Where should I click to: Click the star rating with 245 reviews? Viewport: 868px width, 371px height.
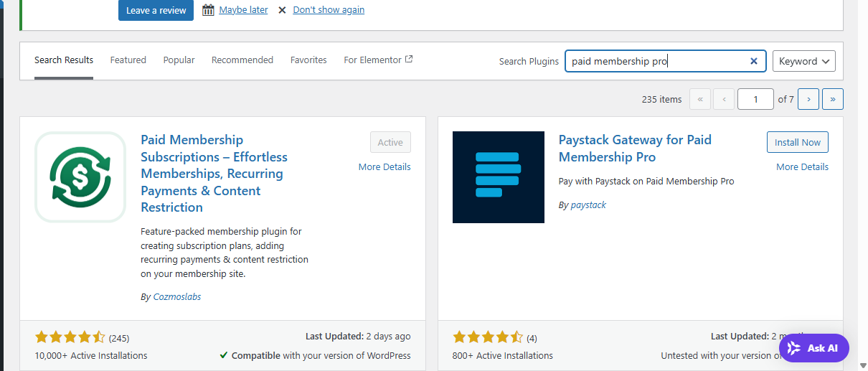click(x=70, y=337)
